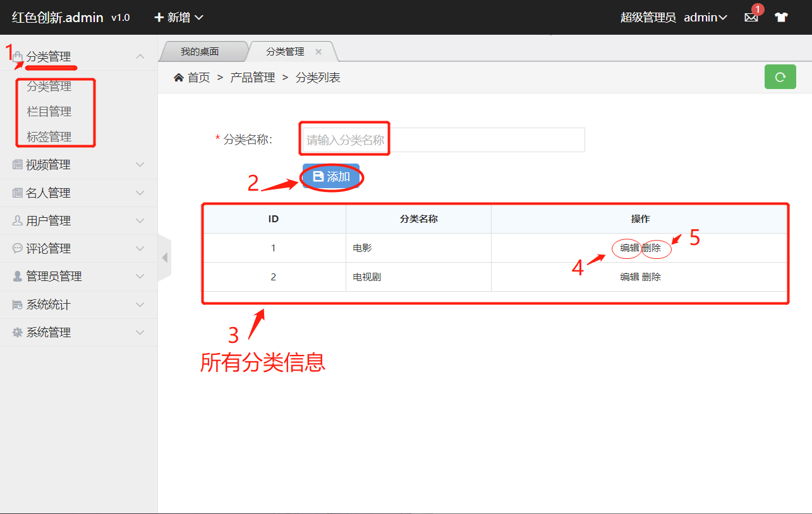Click 产品管理 in the breadcrumb

point(253,78)
